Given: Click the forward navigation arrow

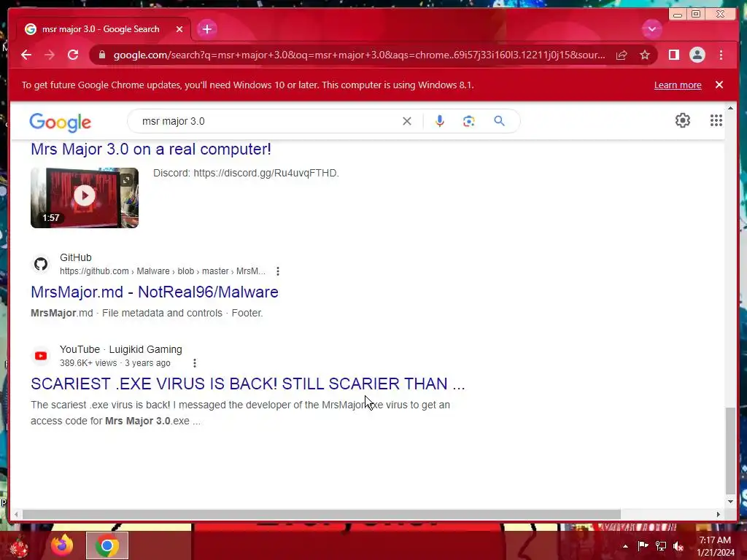Looking at the screenshot, I should point(50,55).
